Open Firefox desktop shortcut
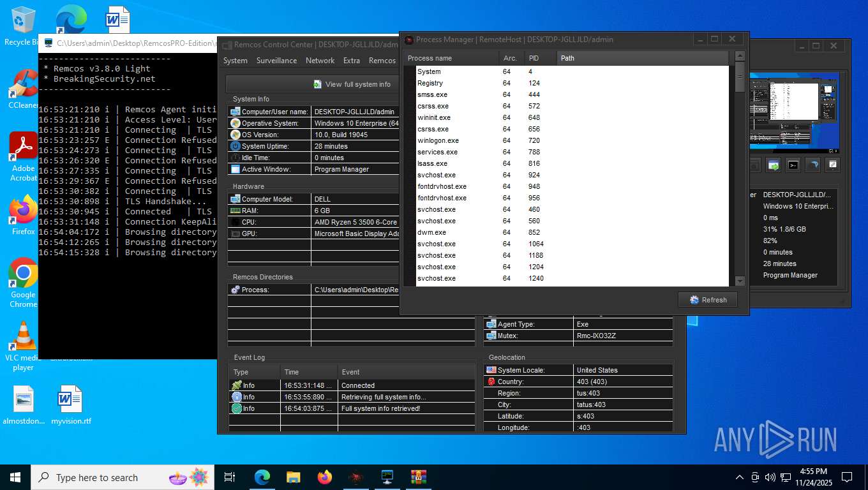 coord(23,216)
